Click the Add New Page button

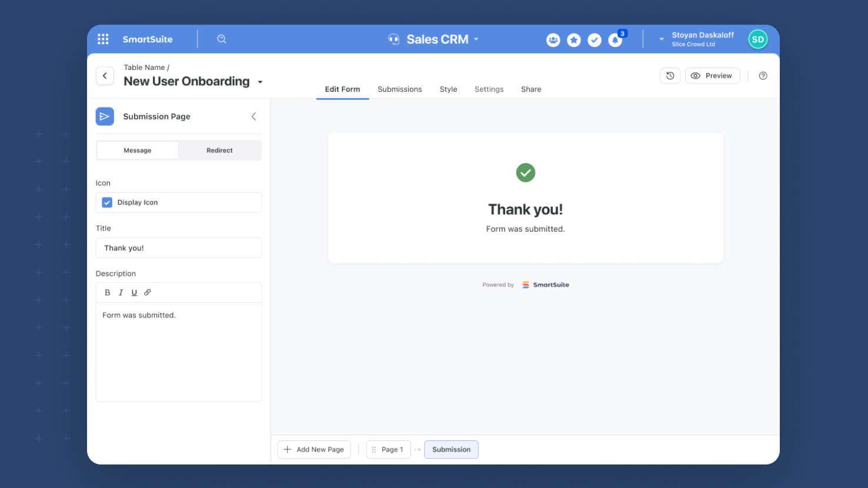(314, 450)
